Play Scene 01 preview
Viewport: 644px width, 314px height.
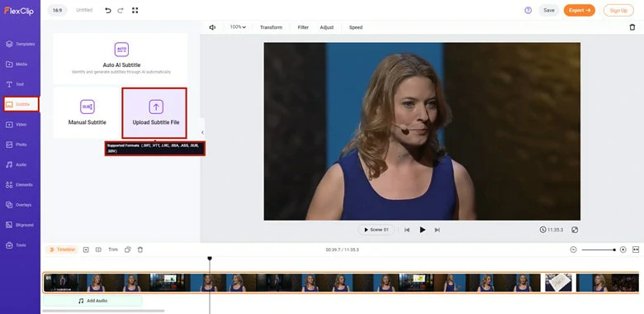coord(376,230)
